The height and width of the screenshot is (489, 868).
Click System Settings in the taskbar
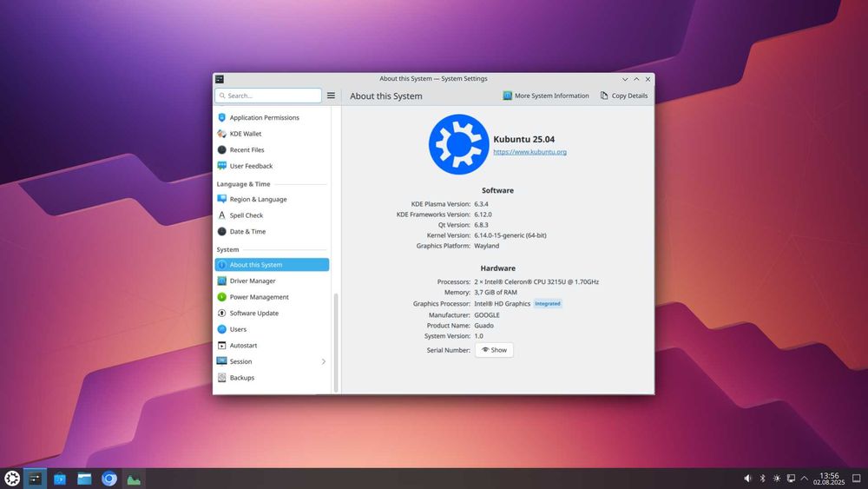[x=35, y=479]
